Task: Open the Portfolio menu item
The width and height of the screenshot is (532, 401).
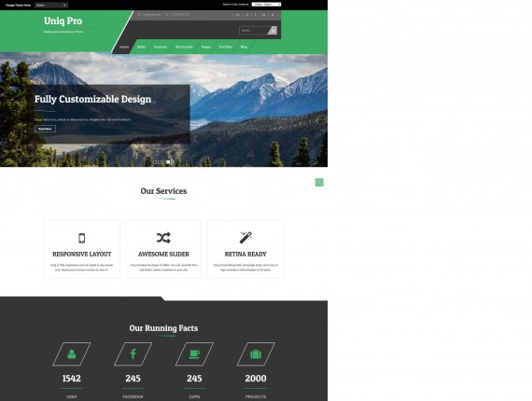Action: 226,47
